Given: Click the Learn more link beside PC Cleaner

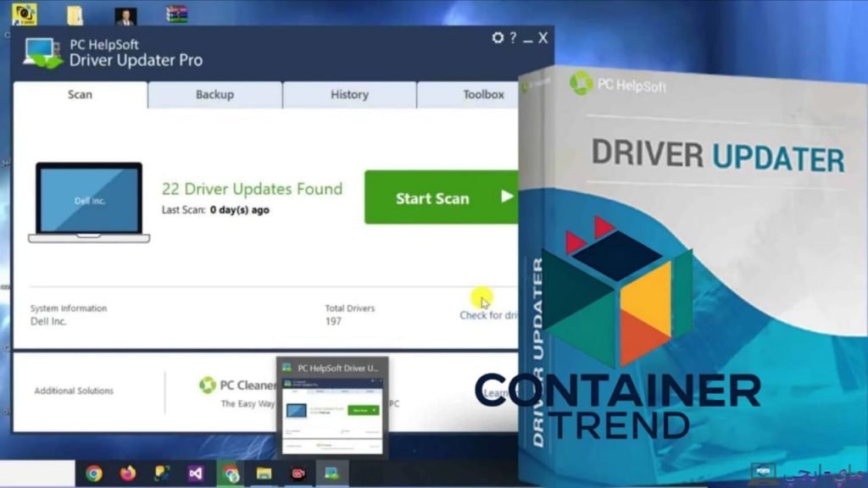Looking at the screenshot, I should (x=496, y=393).
